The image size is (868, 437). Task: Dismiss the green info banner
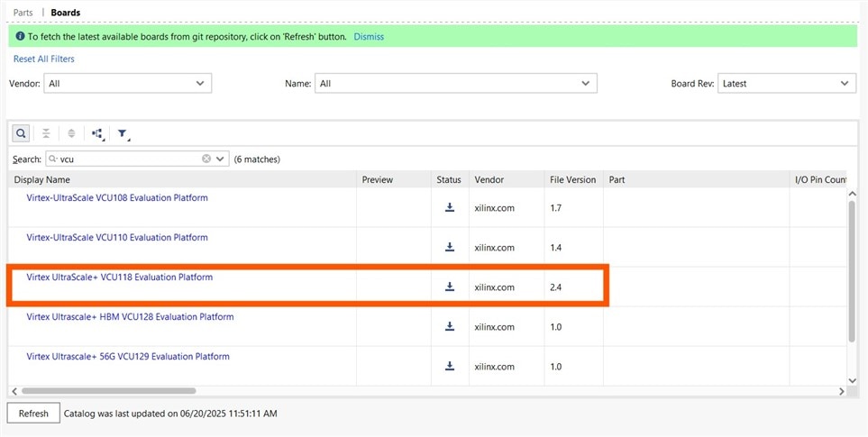[x=369, y=37]
